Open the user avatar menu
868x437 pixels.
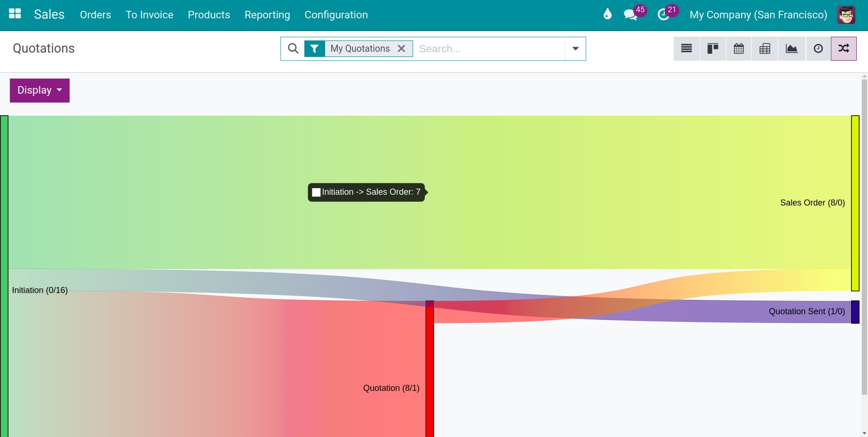pos(846,15)
